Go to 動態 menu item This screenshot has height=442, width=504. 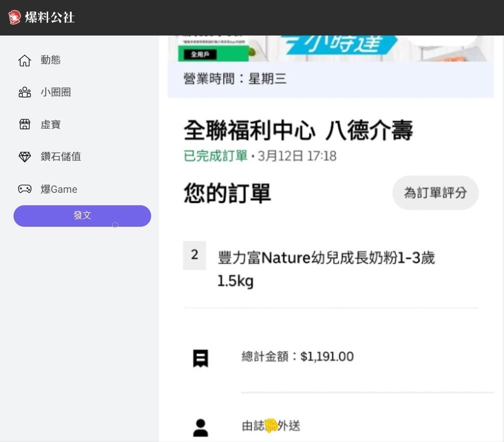(x=51, y=60)
